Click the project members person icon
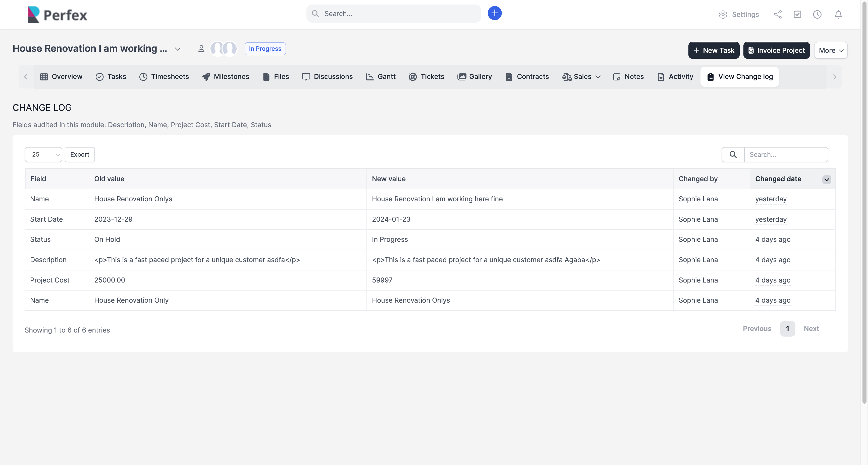Viewport: 868px width, 465px height. (x=201, y=49)
